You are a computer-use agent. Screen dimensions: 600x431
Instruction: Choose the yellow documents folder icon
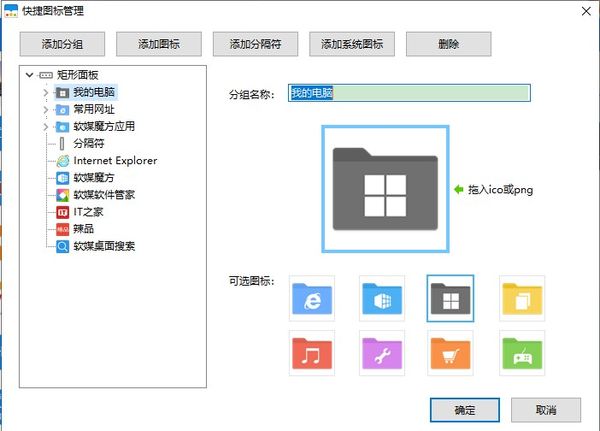tap(522, 299)
